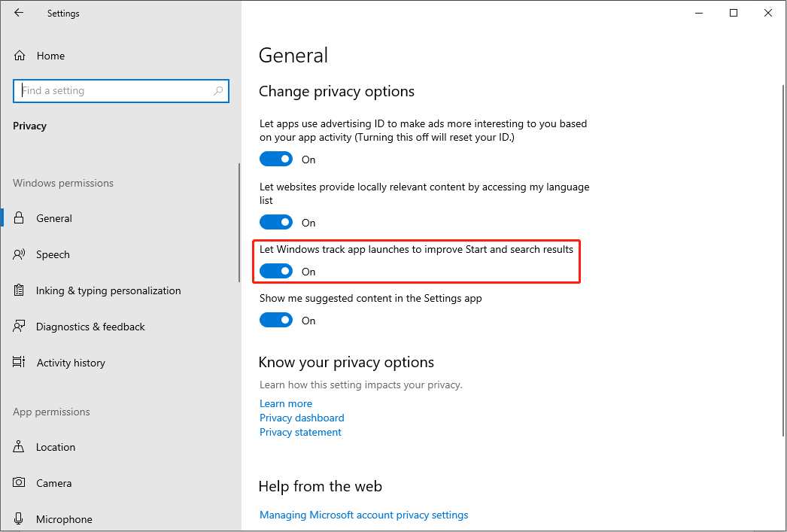The width and height of the screenshot is (787, 532).
Task: Click the General page title
Action: (x=293, y=55)
